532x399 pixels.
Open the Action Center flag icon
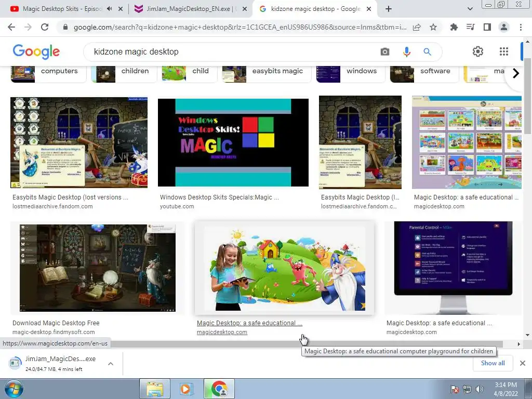click(454, 389)
